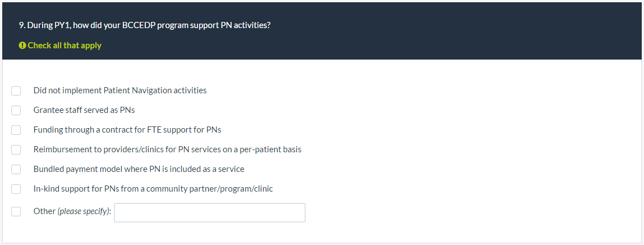Click the 'Did not implement Patient Navigation activities' label text

coord(120,90)
